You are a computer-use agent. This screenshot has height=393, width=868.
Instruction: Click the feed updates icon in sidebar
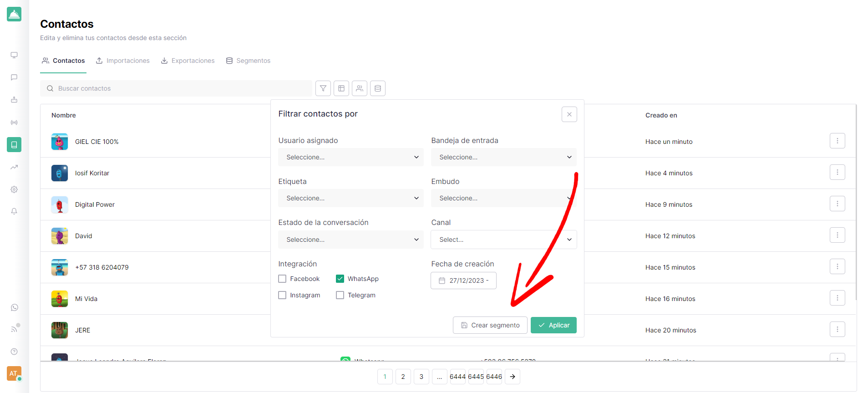pyautogui.click(x=14, y=329)
